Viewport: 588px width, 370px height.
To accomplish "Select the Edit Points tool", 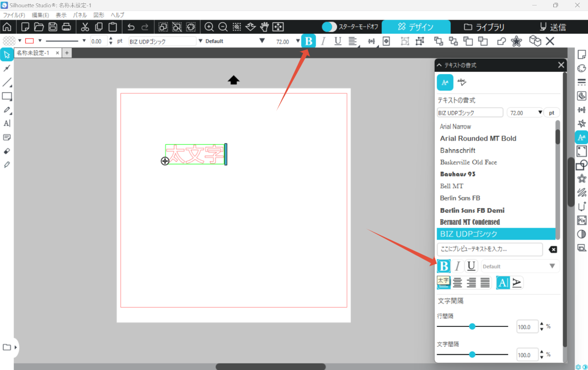I will [7, 68].
